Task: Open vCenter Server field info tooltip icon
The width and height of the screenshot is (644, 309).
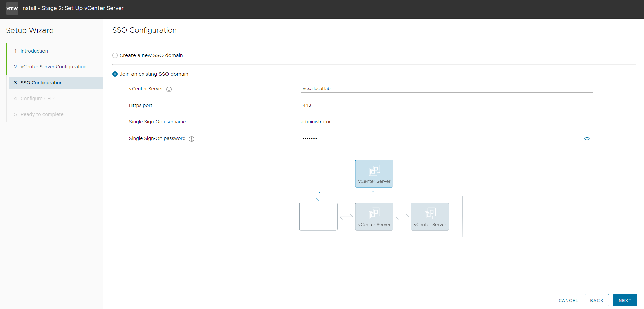Action: pos(169,89)
